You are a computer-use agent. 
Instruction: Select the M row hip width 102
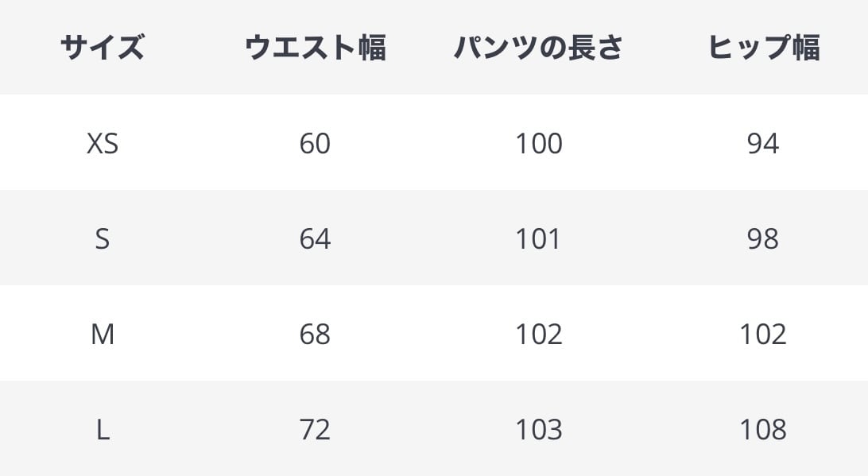[763, 335]
